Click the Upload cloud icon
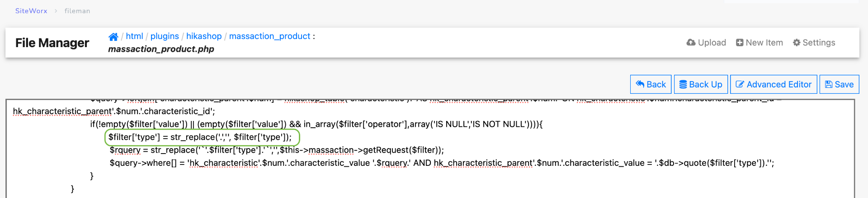868x198 pixels. [x=691, y=43]
